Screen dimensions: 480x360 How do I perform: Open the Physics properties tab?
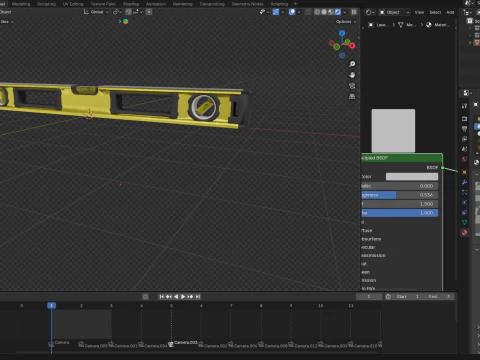(x=464, y=202)
